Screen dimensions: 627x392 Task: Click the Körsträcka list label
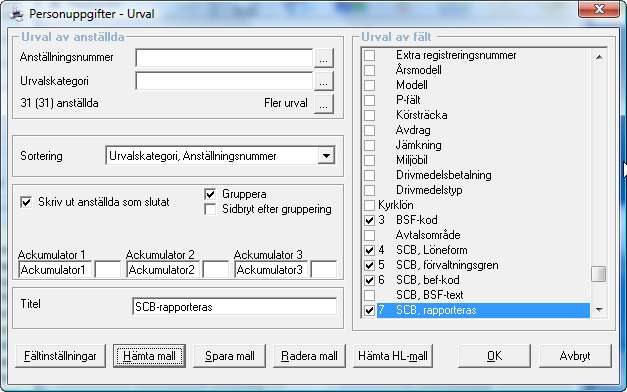[x=421, y=115]
